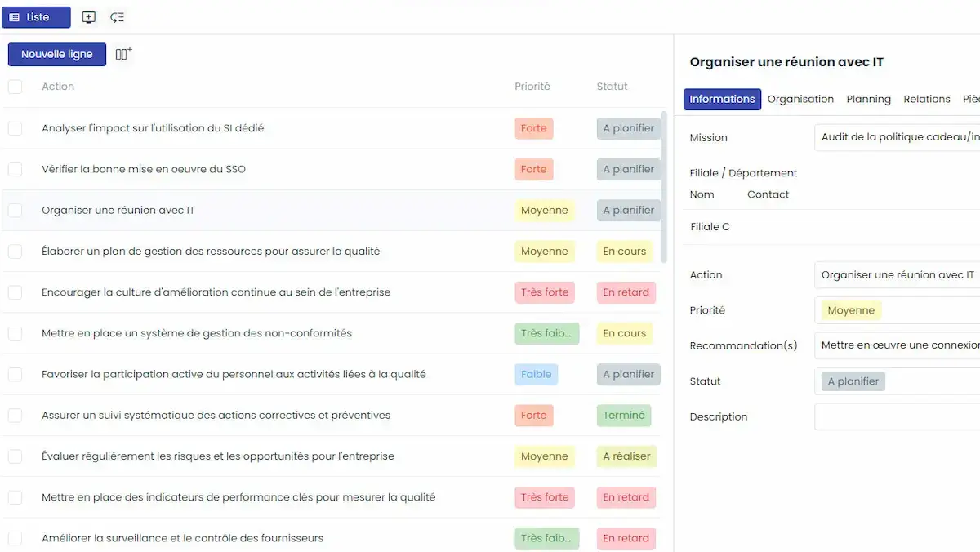Click the add column icon
Image resolution: width=980 pixels, height=552 pixels.
[x=123, y=54]
